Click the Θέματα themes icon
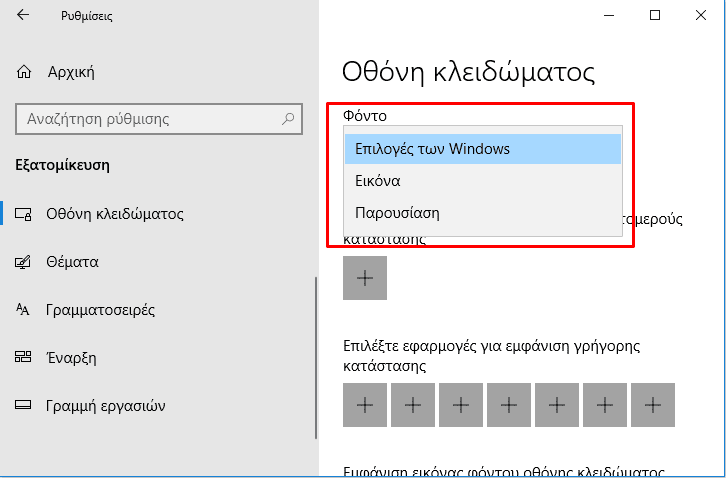Image resolution: width=726 pixels, height=478 pixels. [24, 262]
